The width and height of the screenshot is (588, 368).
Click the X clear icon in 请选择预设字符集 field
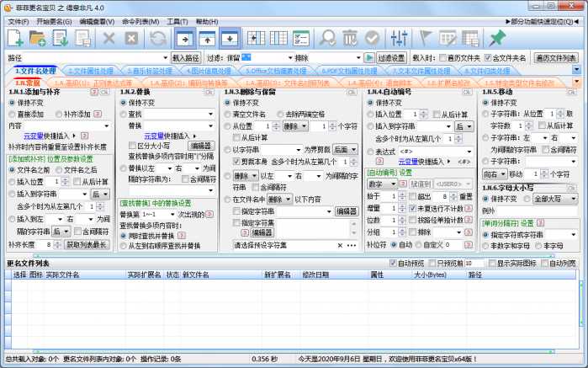click(x=340, y=245)
